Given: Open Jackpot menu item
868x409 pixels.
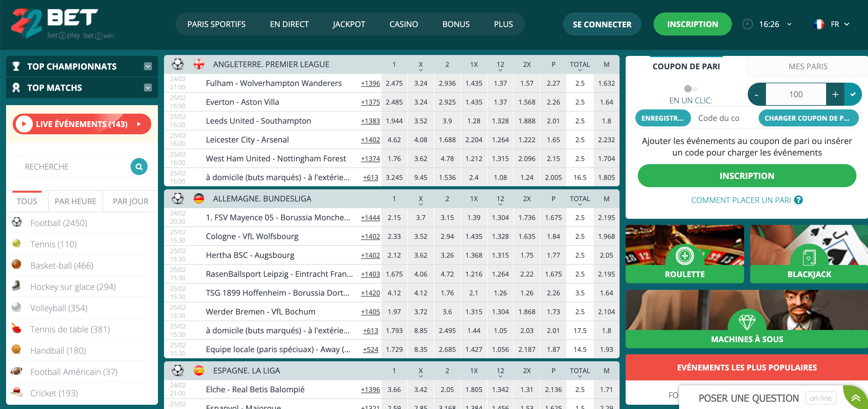Looking at the screenshot, I should point(349,24).
